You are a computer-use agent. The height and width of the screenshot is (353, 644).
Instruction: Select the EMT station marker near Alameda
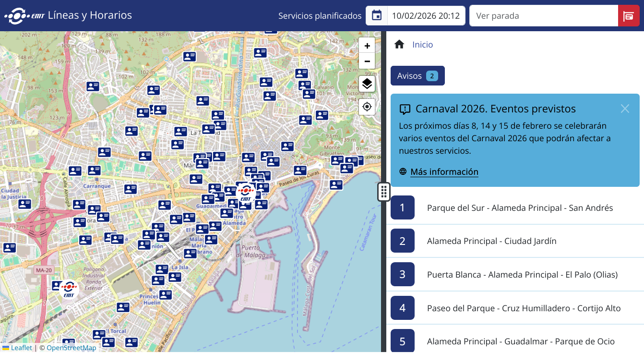246,193
